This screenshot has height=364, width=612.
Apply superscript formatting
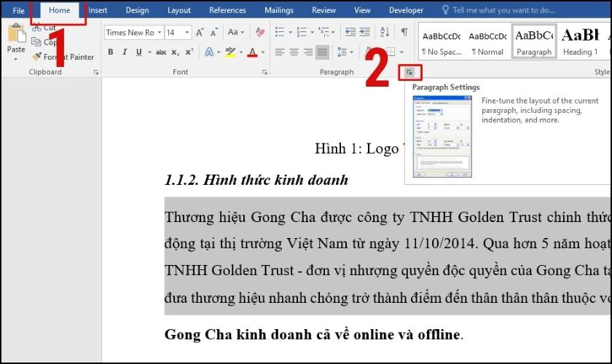coord(189,52)
